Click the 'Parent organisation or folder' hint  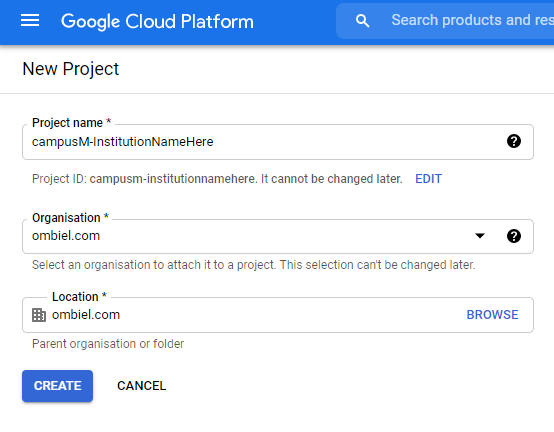(108, 344)
